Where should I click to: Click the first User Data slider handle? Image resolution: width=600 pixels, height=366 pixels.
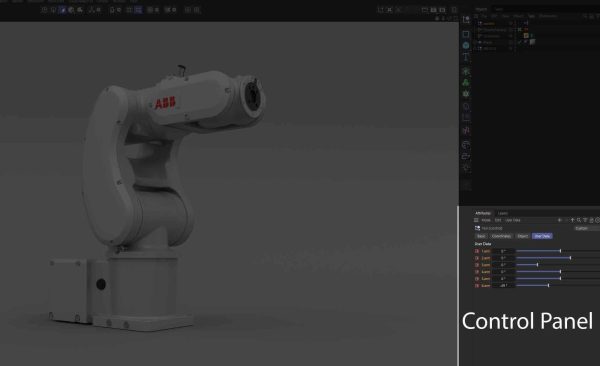click(x=561, y=251)
